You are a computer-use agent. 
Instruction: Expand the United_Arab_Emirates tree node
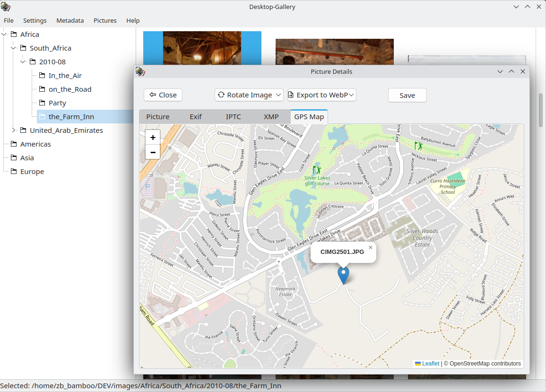(14, 130)
